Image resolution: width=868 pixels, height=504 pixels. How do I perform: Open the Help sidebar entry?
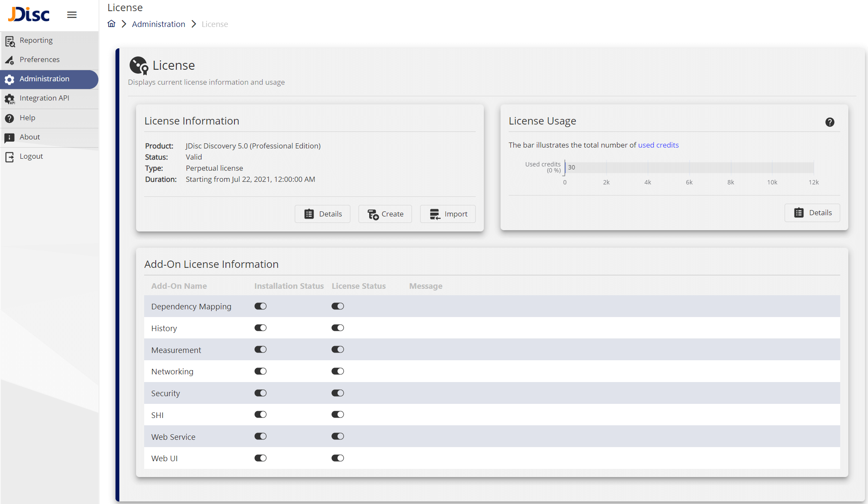[27, 118]
